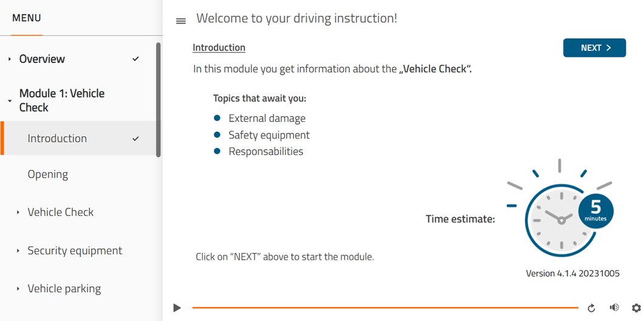Expand the Vehicle parking arrow
The height and width of the screenshot is (321, 644).
(x=18, y=289)
